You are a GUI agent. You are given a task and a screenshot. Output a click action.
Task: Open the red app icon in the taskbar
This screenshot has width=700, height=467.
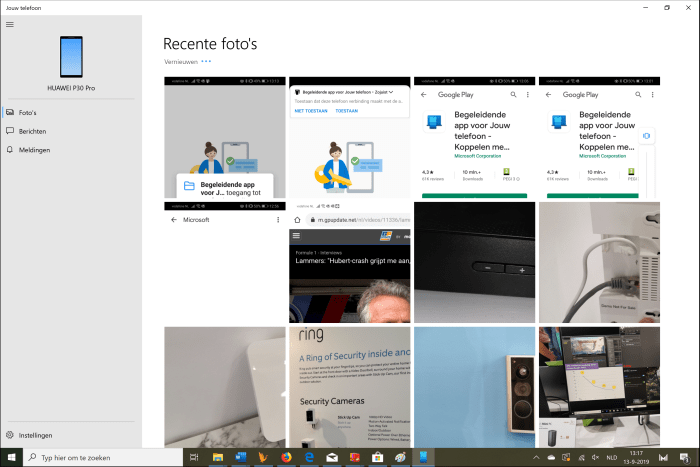point(354,458)
